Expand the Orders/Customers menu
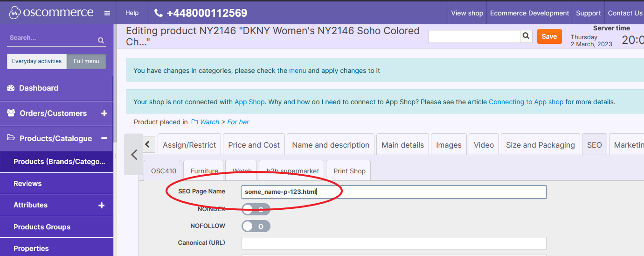The height and width of the screenshot is (256, 644). (x=104, y=114)
